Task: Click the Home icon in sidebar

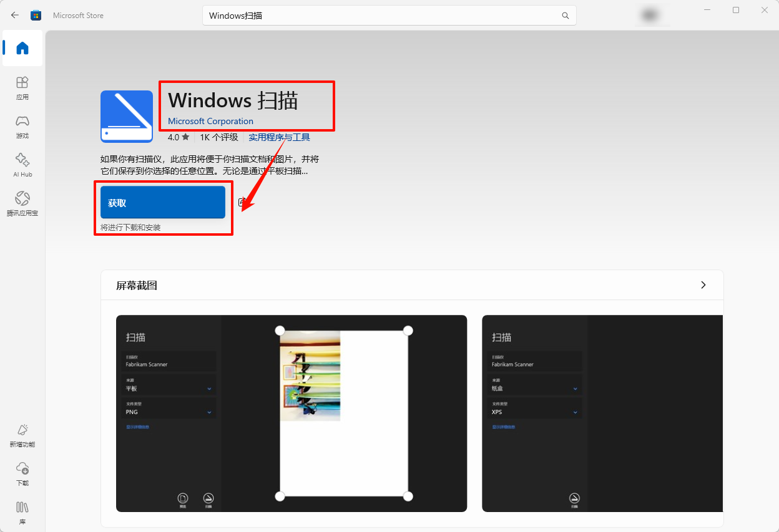Action: 22,48
